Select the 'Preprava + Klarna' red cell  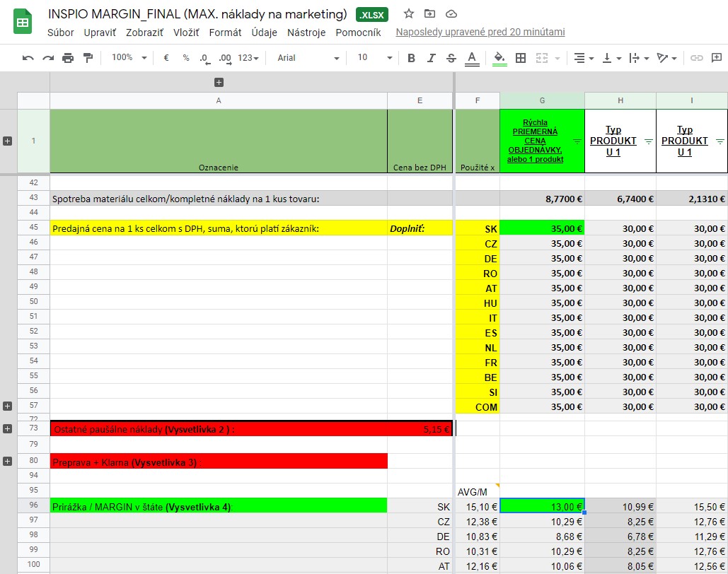click(219, 461)
